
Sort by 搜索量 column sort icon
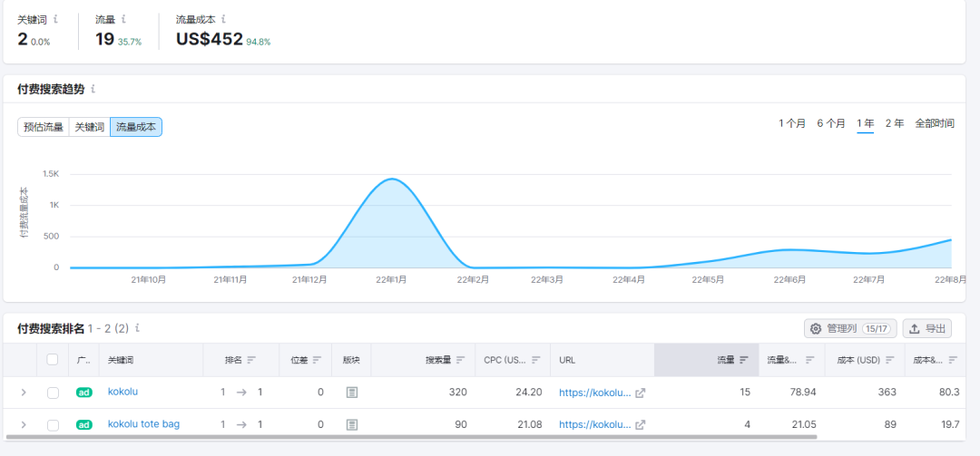point(461,360)
